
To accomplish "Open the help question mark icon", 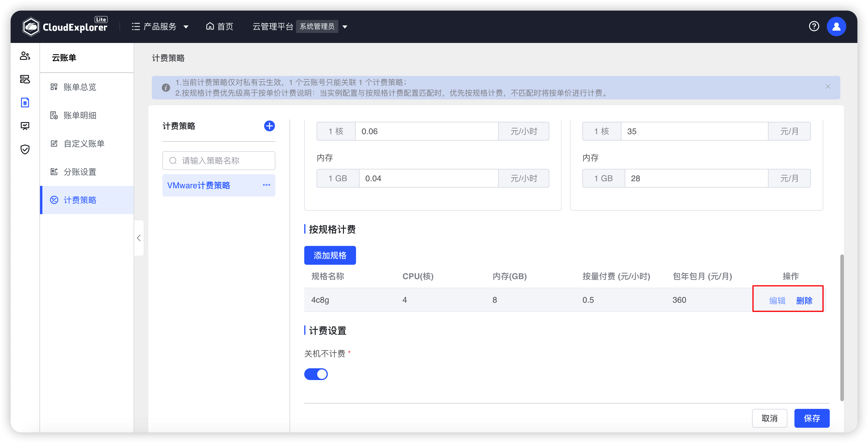I will click(x=814, y=26).
